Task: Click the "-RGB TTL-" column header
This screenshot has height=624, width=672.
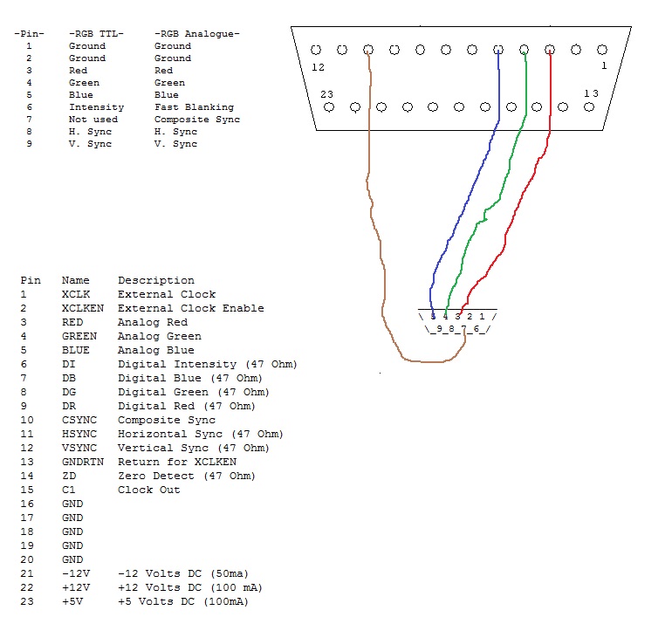Action: coord(96,34)
